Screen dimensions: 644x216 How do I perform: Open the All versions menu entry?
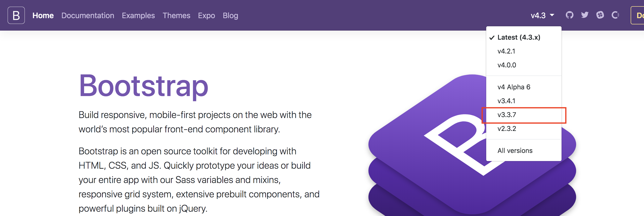coord(515,151)
